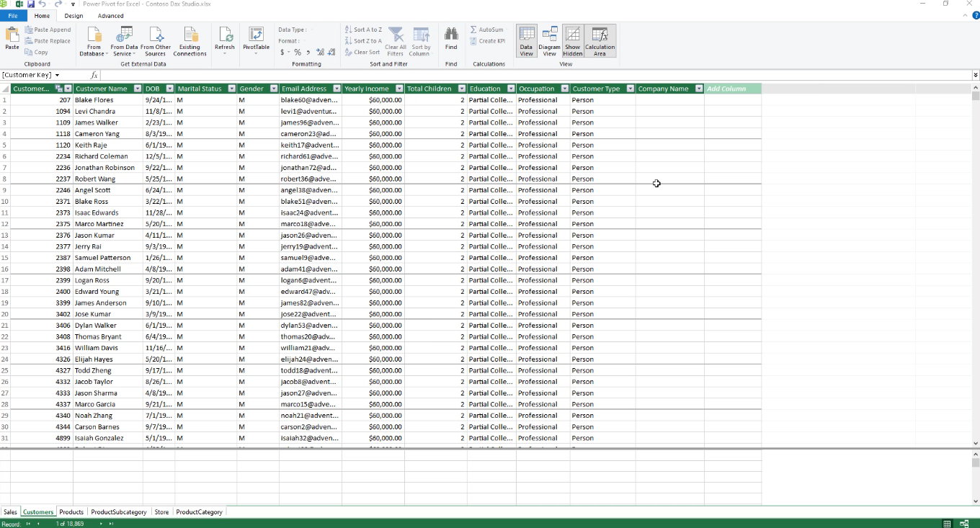Switch to the Sales sheet tab
Viewport: 980px width, 528px height.
pos(10,512)
